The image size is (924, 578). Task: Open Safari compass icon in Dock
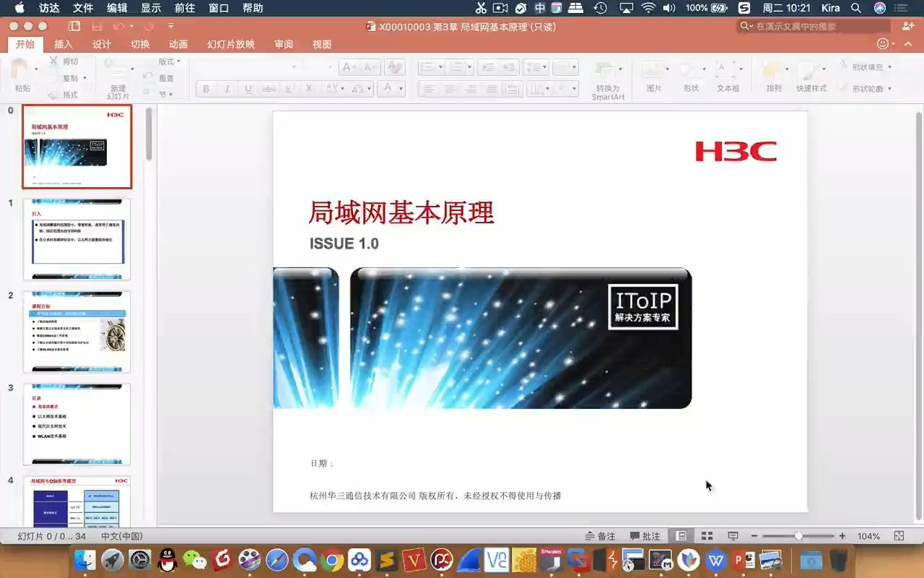276,560
